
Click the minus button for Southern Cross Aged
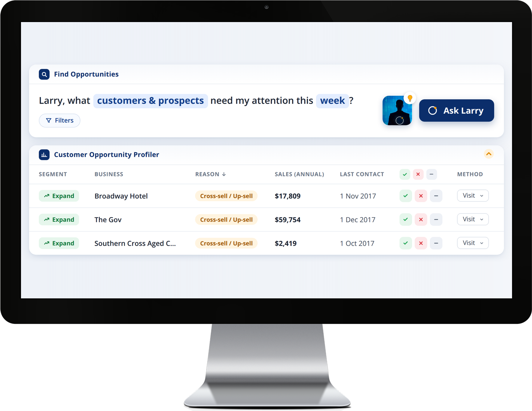(436, 243)
